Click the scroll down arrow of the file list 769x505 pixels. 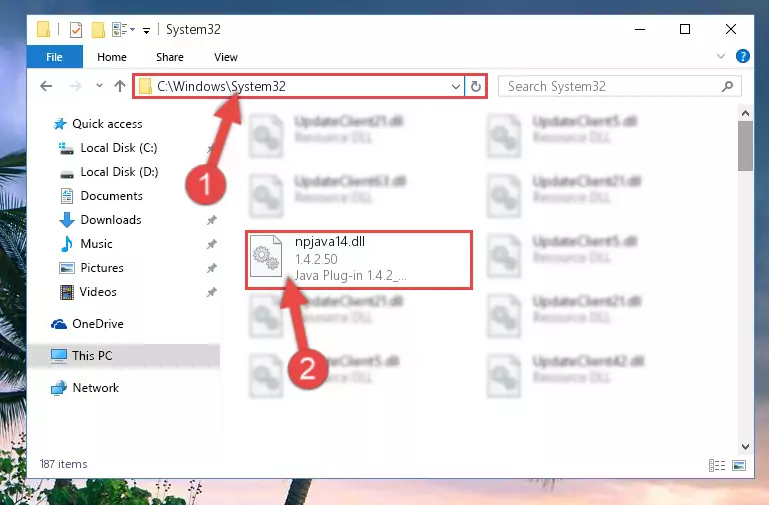point(745,447)
